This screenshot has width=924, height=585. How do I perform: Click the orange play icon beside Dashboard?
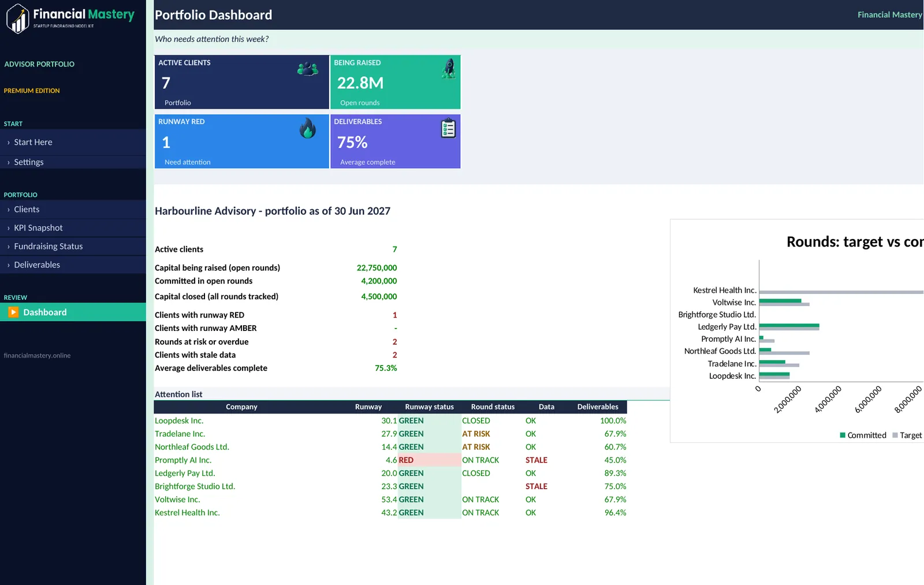[13, 312]
